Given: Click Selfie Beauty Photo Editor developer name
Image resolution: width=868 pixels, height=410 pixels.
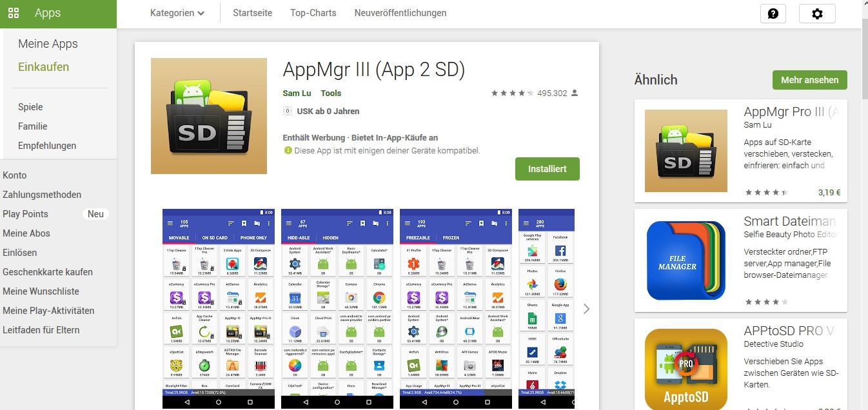Looking at the screenshot, I should tap(791, 235).
